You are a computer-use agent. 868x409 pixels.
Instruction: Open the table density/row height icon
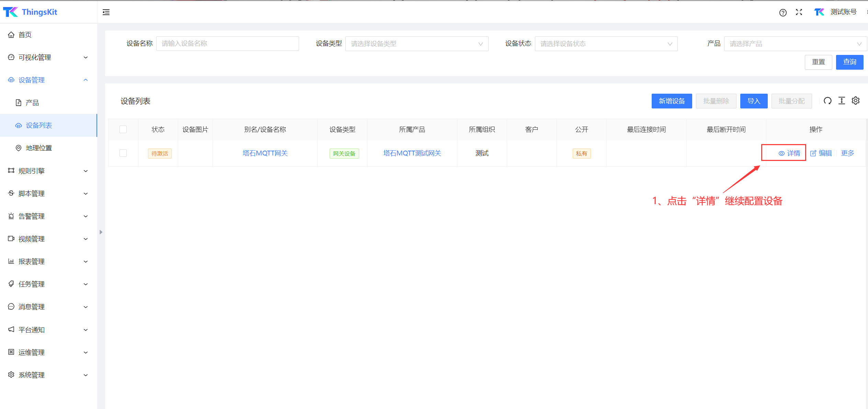coord(842,101)
